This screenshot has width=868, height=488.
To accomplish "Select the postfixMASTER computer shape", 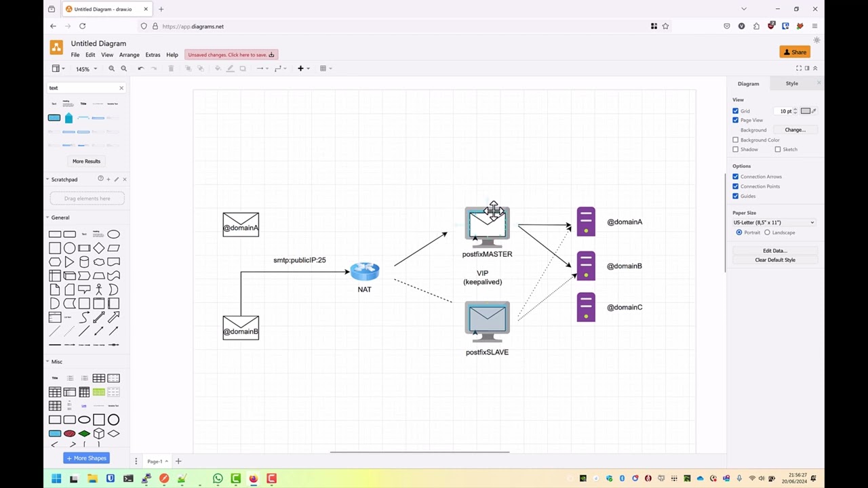I will (x=487, y=227).
